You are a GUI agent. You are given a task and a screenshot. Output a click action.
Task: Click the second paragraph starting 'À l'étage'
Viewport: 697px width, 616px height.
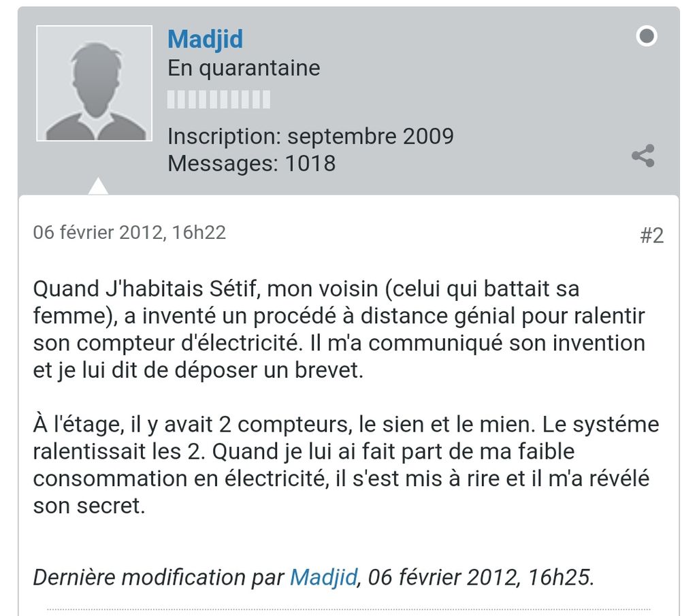tap(346, 465)
